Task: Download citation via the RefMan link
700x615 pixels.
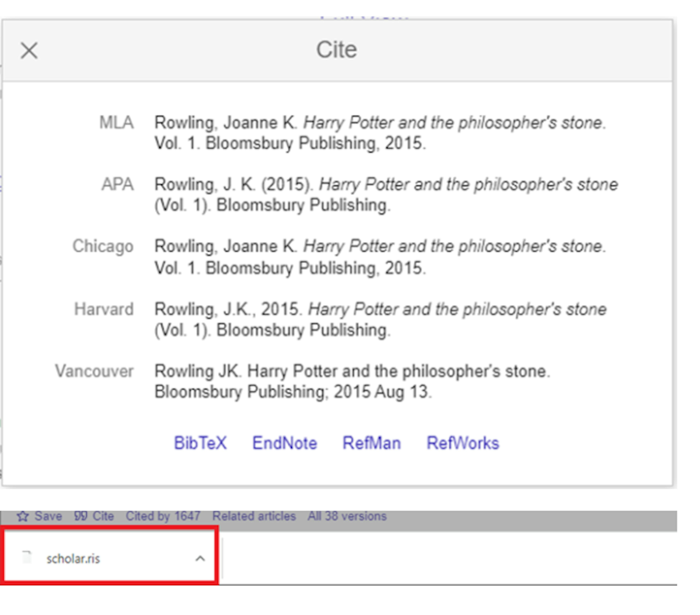Action: 372,443
